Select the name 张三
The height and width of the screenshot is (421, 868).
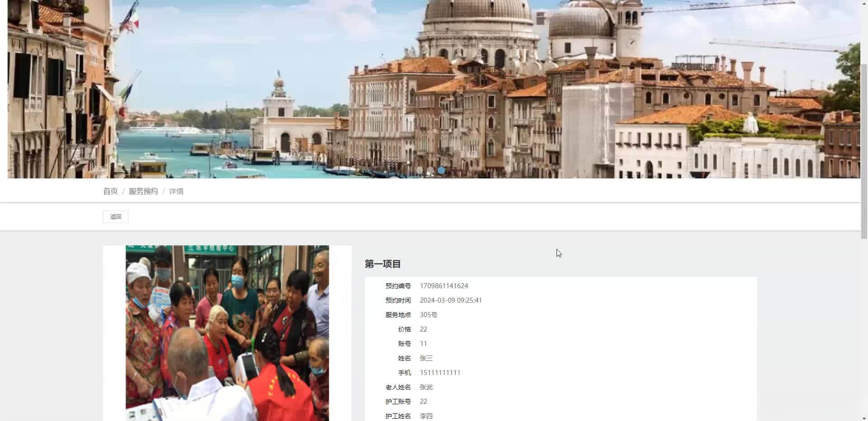(x=426, y=358)
